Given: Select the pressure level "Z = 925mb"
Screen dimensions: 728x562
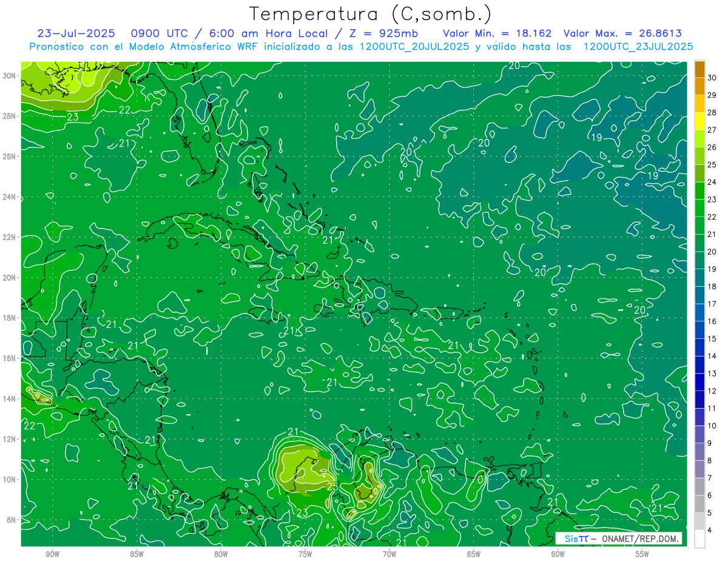Looking at the screenshot, I should (x=383, y=33).
